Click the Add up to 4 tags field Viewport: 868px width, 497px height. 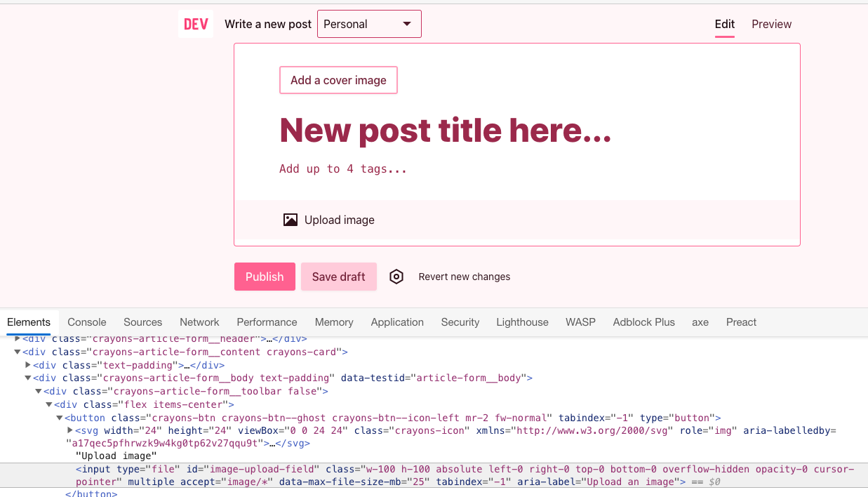[x=343, y=168]
